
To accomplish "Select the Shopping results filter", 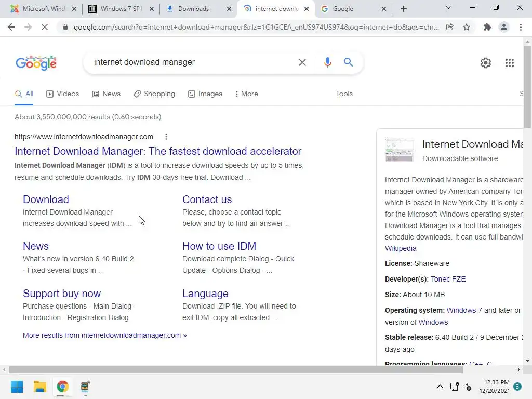I will [154, 94].
